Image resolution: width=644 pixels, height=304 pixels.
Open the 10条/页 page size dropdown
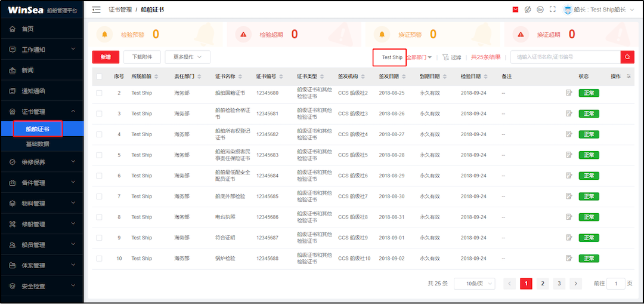[475, 284]
